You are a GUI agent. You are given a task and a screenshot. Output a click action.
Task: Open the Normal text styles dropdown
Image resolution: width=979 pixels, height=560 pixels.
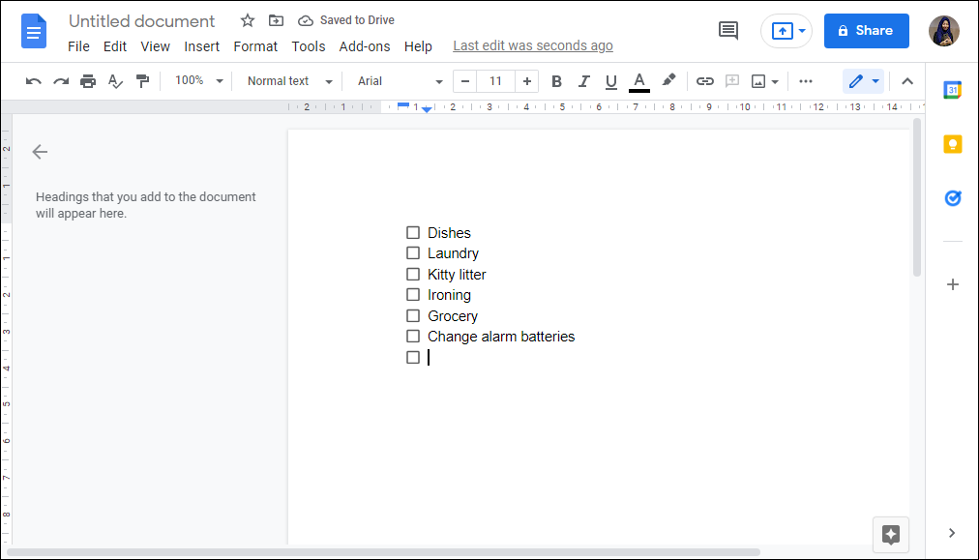(x=289, y=81)
